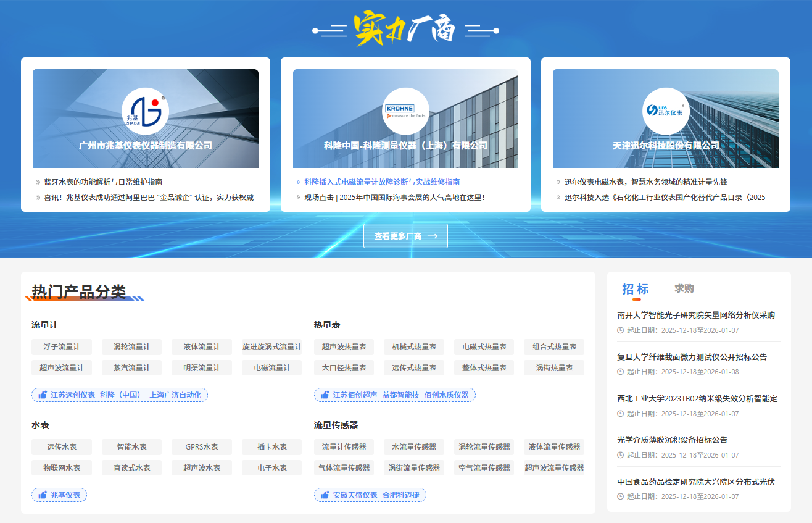Image resolution: width=812 pixels, height=523 pixels.
Task: Click thumbs-up icon beside 江苏佰创超声
Action: click(x=325, y=395)
